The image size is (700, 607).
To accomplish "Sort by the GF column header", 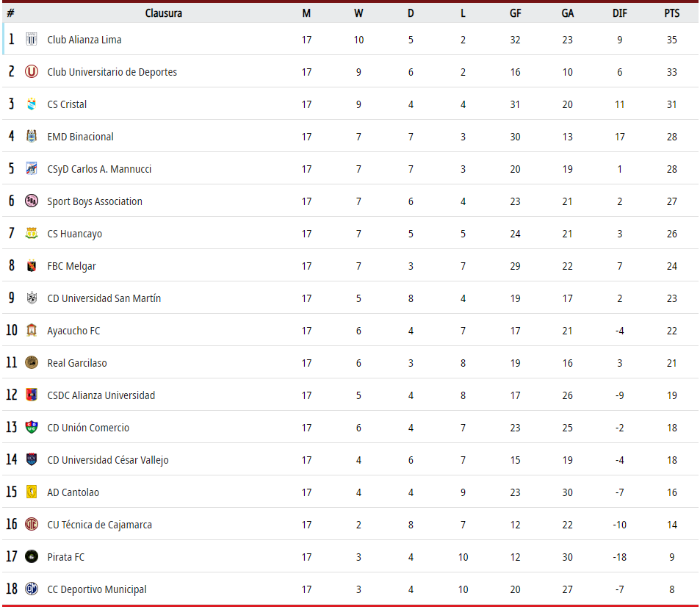I will pyautogui.click(x=515, y=13).
